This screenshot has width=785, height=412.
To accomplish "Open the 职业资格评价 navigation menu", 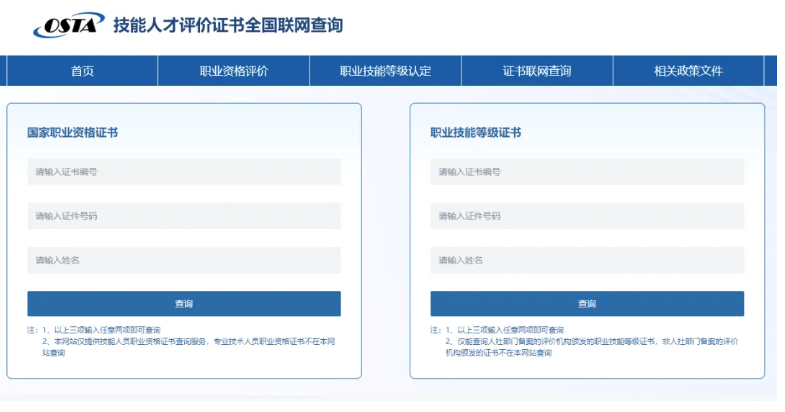I will 233,71.
